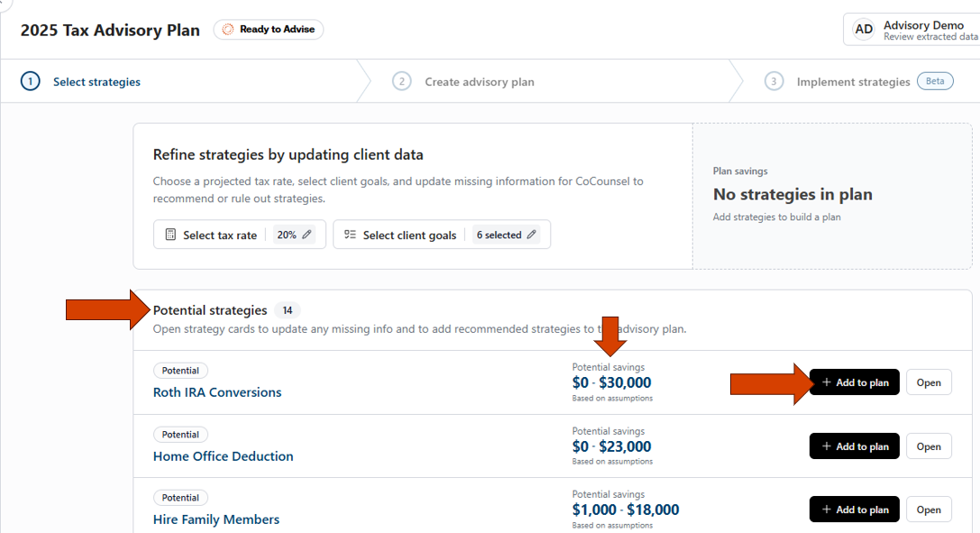Click the calculator icon in Select tax rate
The image size is (980, 533).
170,234
